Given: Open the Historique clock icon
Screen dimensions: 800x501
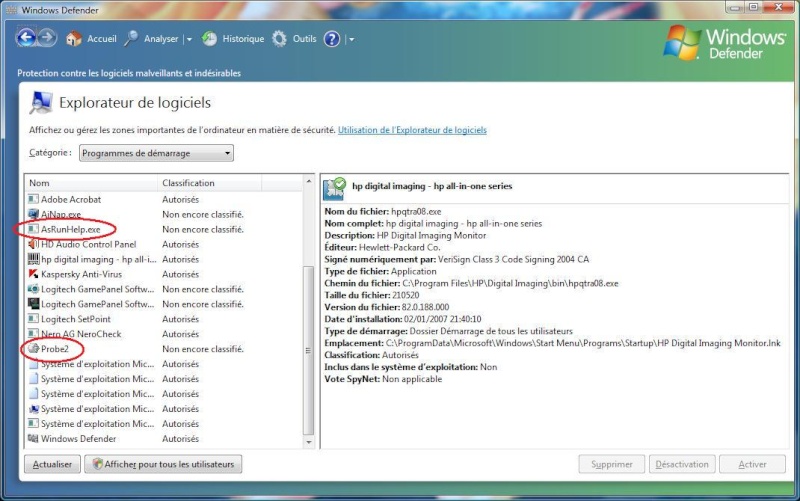Looking at the screenshot, I should 209,39.
